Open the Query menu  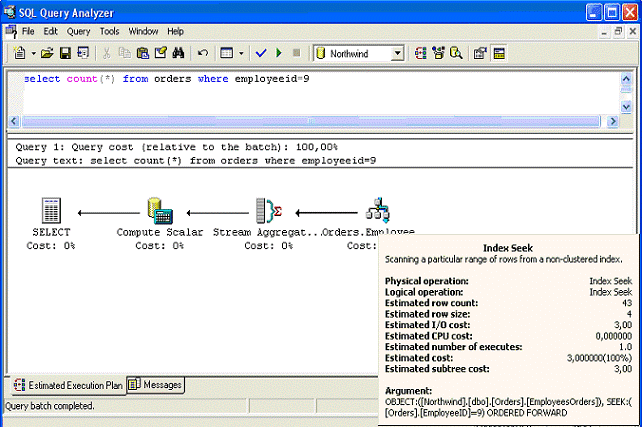[78, 32]
